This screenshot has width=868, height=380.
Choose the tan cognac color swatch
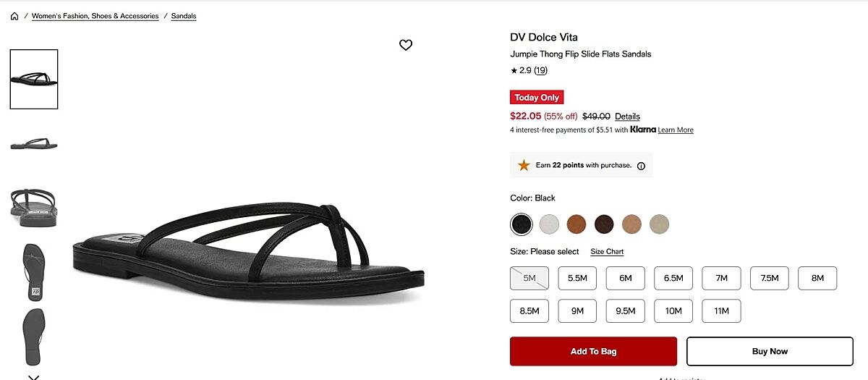coord(576,224)
